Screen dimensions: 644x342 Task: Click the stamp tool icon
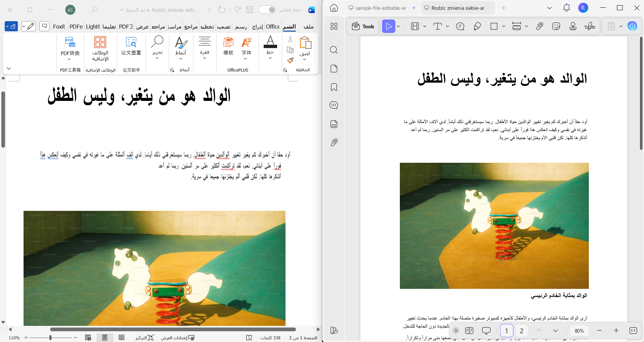pos(573,26)
